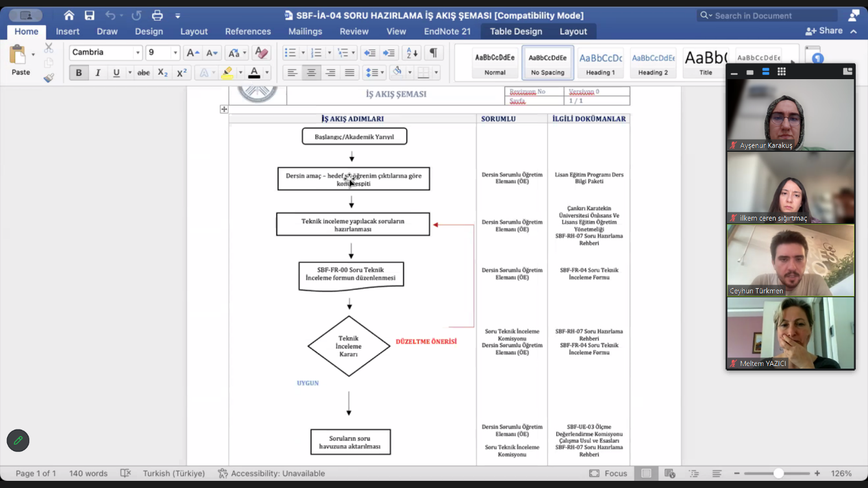Screen dimensions: 868x488
Task: Click the Share button
Action: point(824,30)
